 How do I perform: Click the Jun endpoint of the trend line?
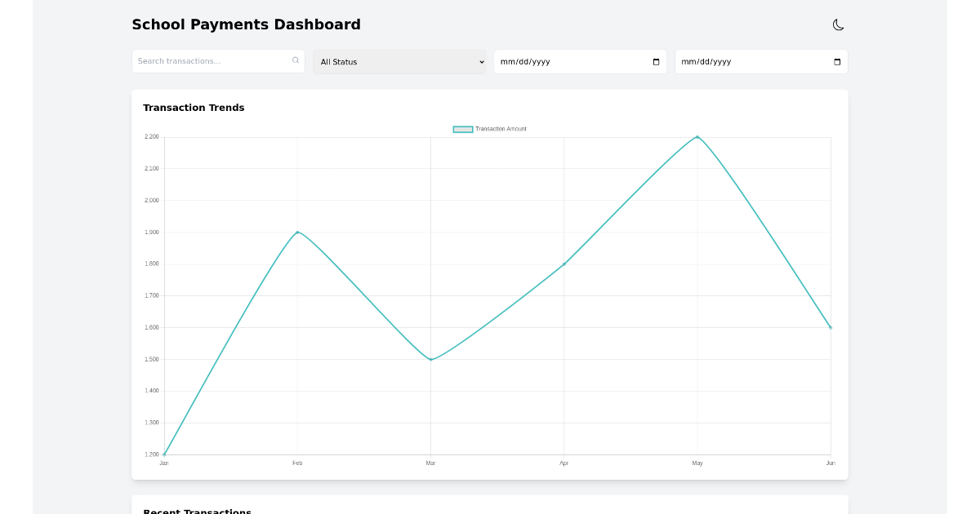[x=830, y=326]
